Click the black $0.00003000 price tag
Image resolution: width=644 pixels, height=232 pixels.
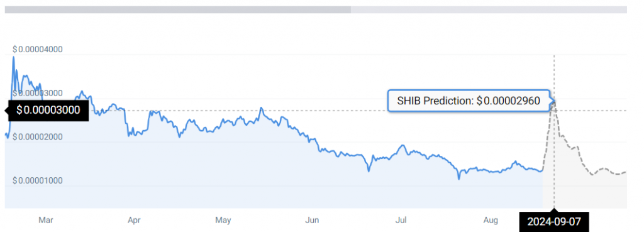click(48, 110)
